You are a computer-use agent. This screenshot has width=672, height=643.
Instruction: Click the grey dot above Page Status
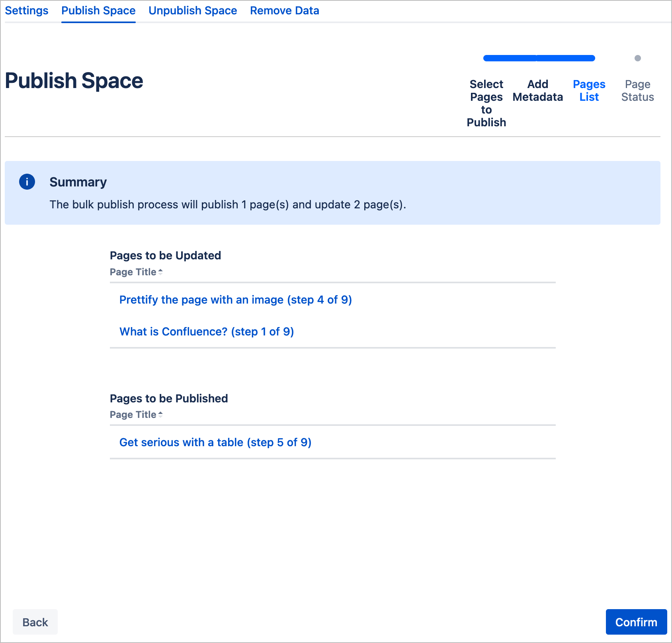[x=637, y=58]
